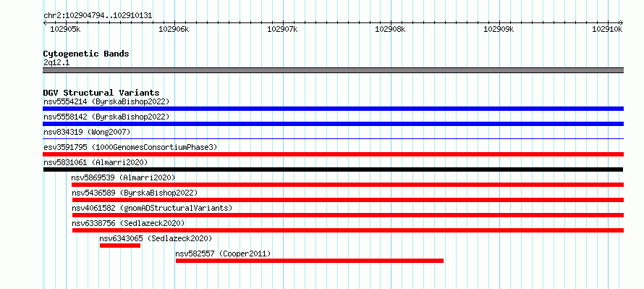The width and height of the screenshot is (644, 289).
Task: Click the red bar for nsv6338756
Action: tap(348, 230)
